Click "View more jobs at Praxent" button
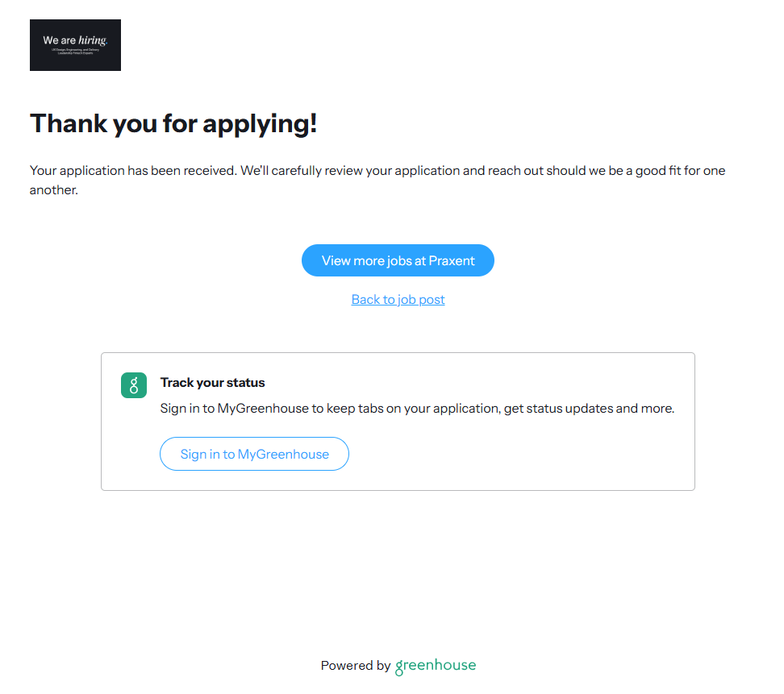 (x=398, y=260)
